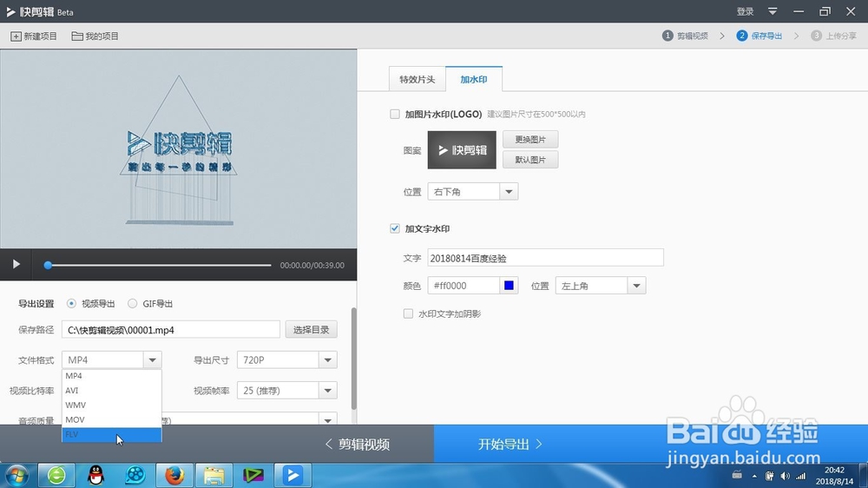Enable image watermark (LOGO) checkbox
868x488 pixels.
(395, 114)
